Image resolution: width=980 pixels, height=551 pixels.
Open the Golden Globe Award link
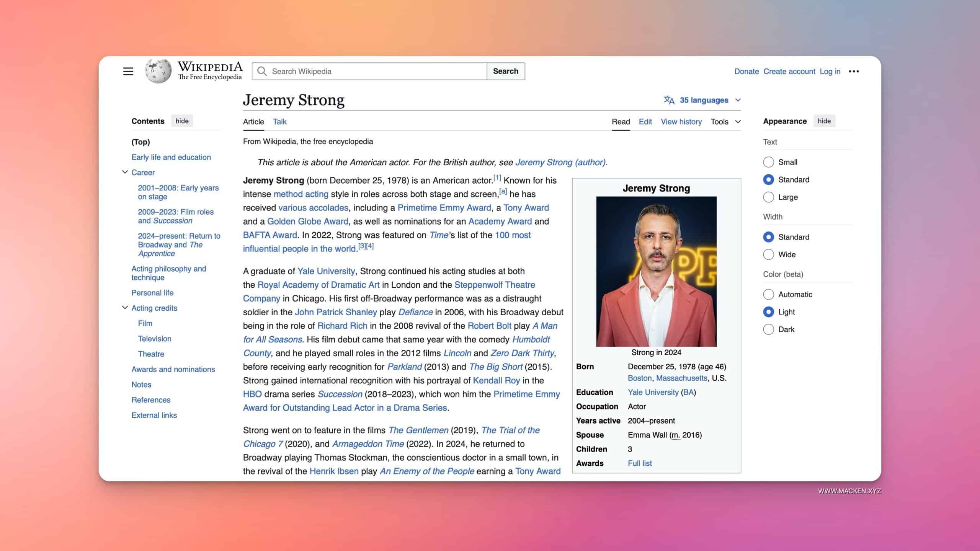pyautogui.click(x=308, y=222)
